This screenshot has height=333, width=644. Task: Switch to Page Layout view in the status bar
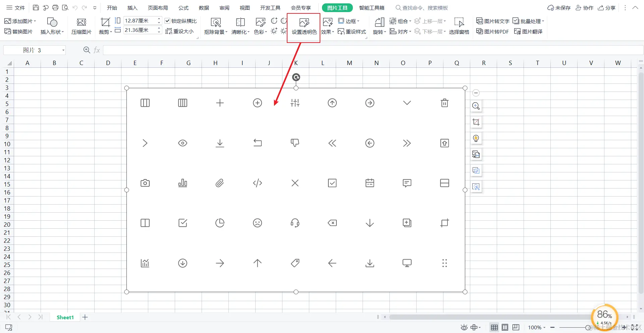click(x=505, y=327)
